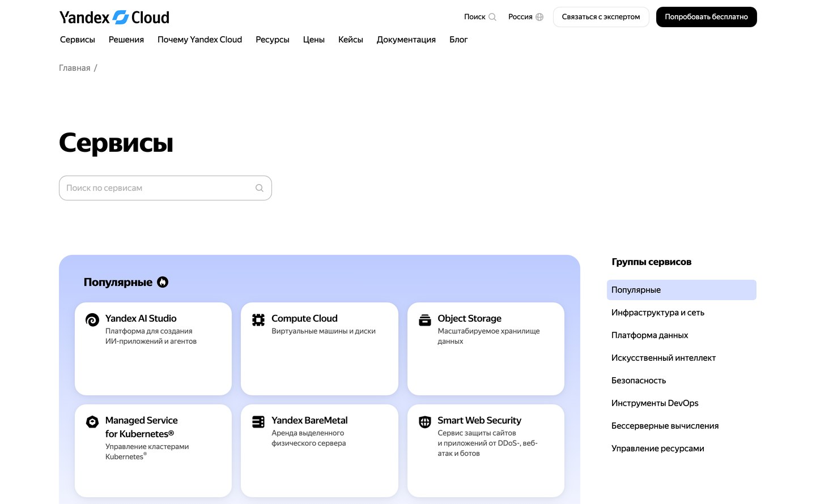
Task: Open the Object Storage card title
Action: [x=470, y=318]
